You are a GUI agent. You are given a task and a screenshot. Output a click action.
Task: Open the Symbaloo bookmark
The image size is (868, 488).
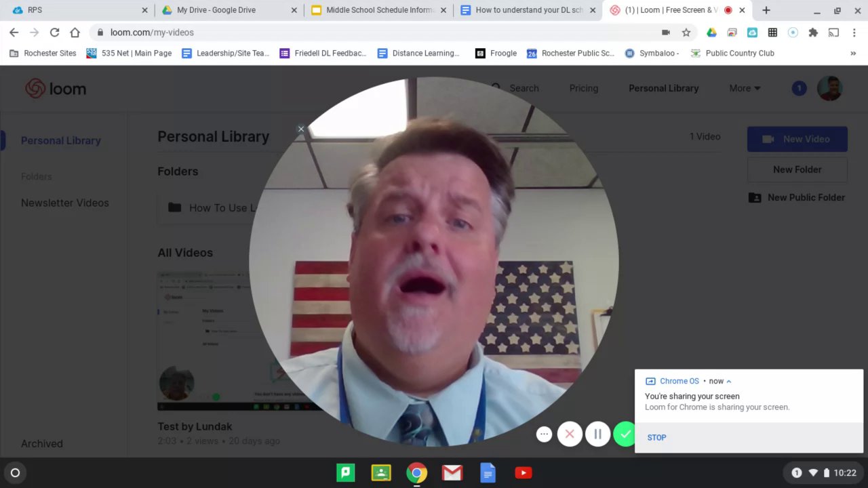click(x=652, y=53)
